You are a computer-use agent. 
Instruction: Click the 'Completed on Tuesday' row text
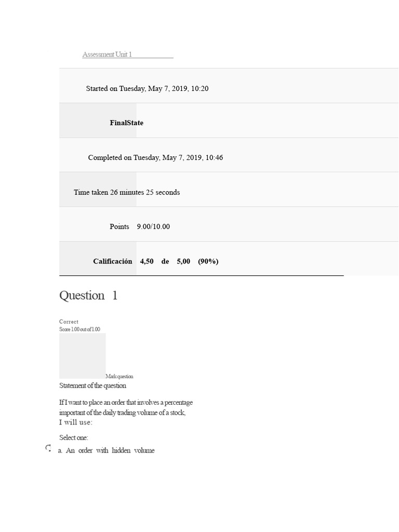click(x=155, y=157)
